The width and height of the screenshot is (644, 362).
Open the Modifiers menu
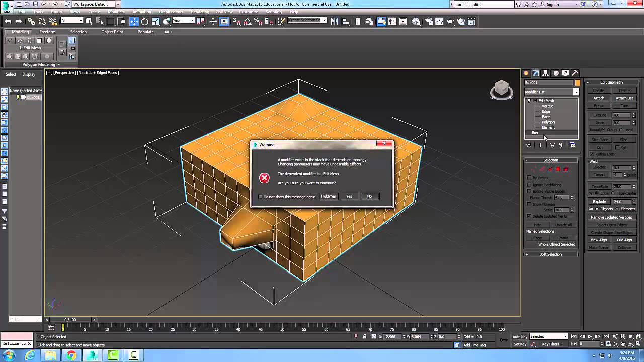pos(116,12)
